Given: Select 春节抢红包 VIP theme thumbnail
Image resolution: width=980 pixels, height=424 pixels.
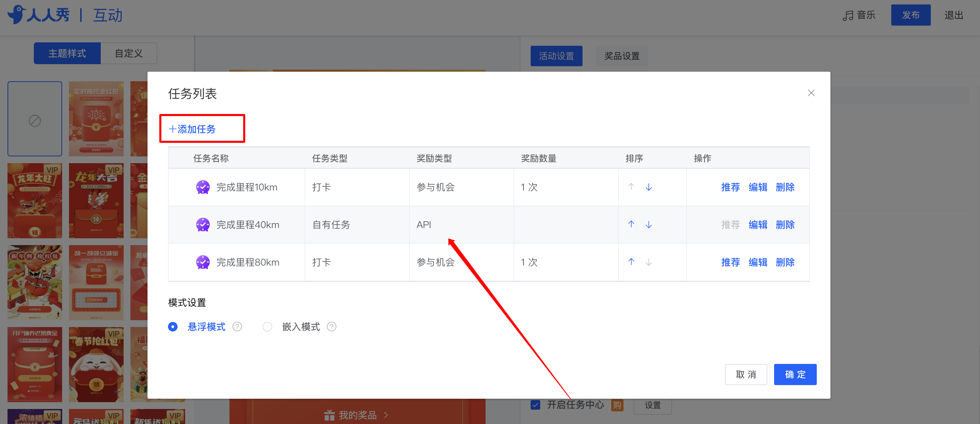Looking at the screenshot, I should [x=96, y=365].
